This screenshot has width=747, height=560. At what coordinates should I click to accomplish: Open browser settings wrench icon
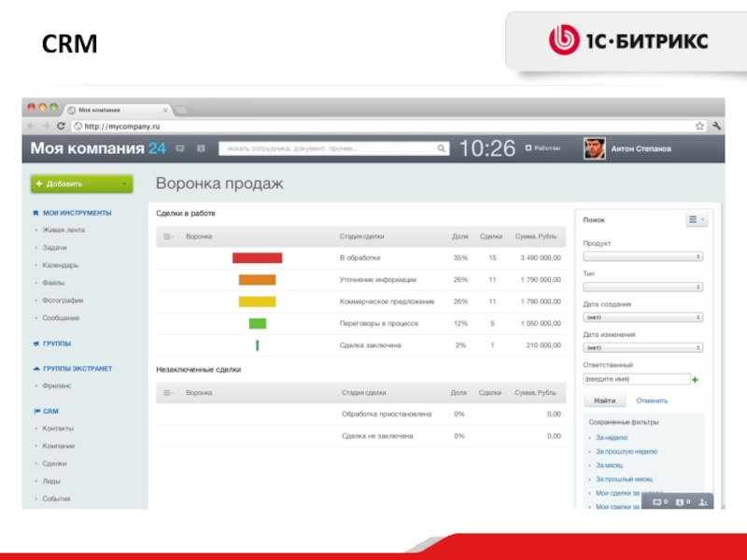pos(716,126)
